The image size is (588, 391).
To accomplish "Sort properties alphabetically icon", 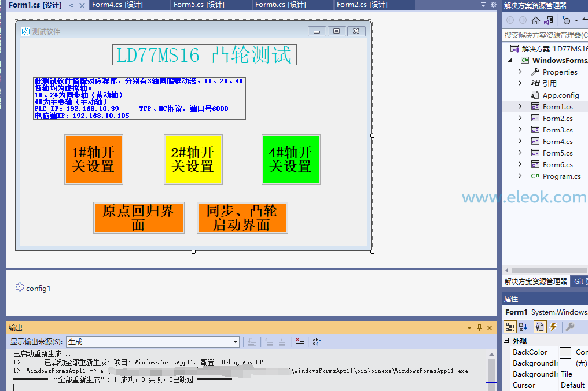I will (523, 327).
